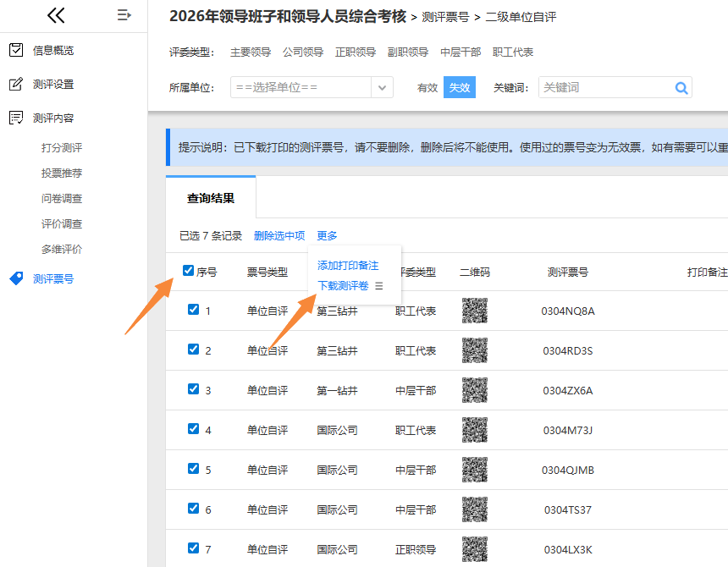Open QR code for ticket 0304NQ8A
Viewport: 728px width, 567px height.
point(475,311)
